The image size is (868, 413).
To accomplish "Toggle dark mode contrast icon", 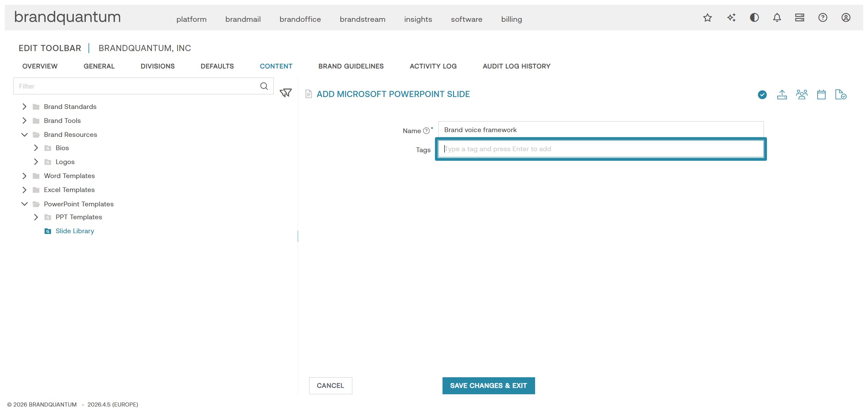I will (x=754, y=18).
